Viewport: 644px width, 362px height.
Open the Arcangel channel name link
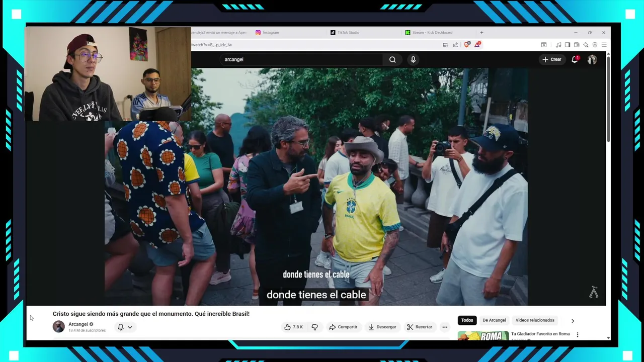[78, 324]
